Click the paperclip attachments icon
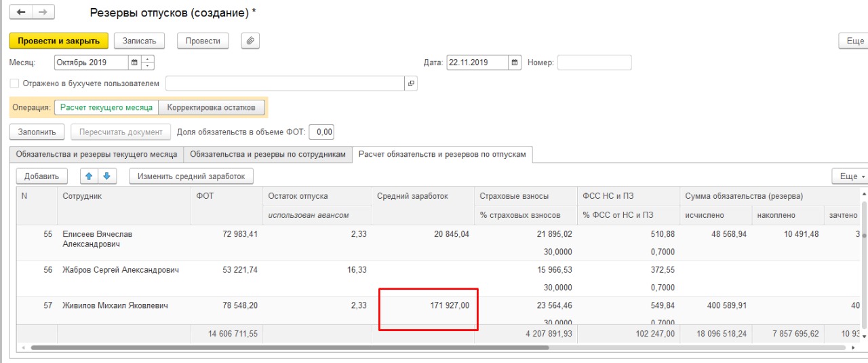This screenshot has height=363, width=868. (250, 41)
